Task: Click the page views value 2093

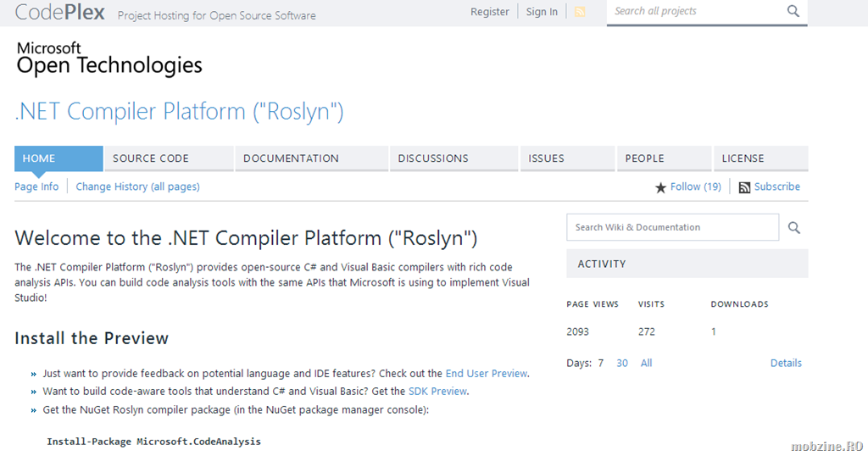Action: 577,331
